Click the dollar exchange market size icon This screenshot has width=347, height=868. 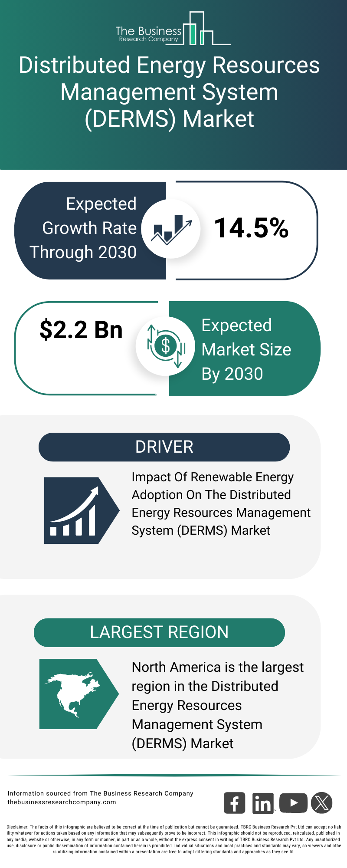(165, 346)
